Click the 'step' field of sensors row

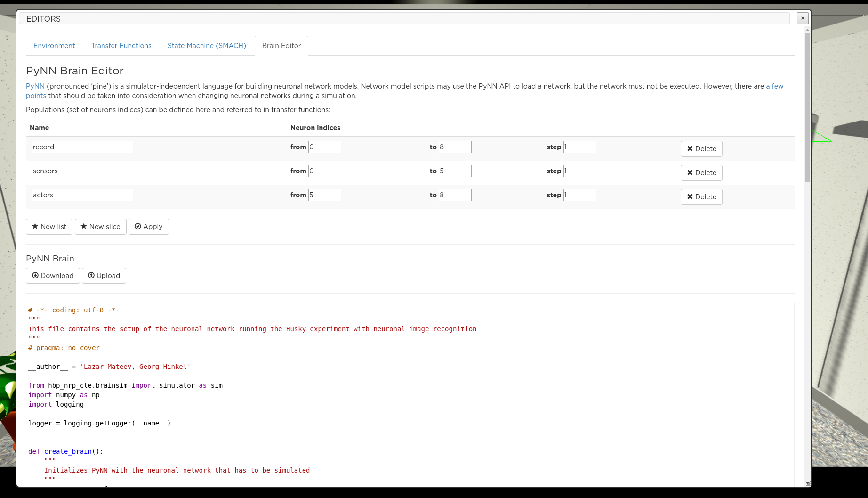[x=580, y=171]
